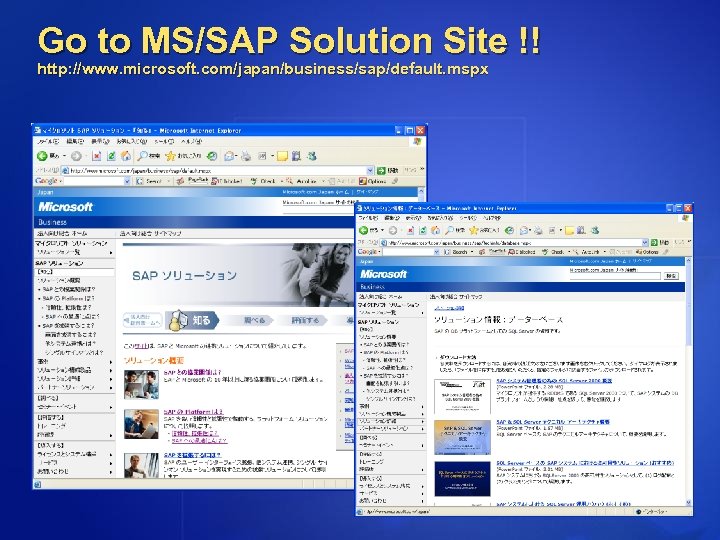This screenshot has width=720, height=540.
Task: Expand the セミナー・イベント sidebar arrow in the SAP ソリューション window
Action: pos(111,407)
